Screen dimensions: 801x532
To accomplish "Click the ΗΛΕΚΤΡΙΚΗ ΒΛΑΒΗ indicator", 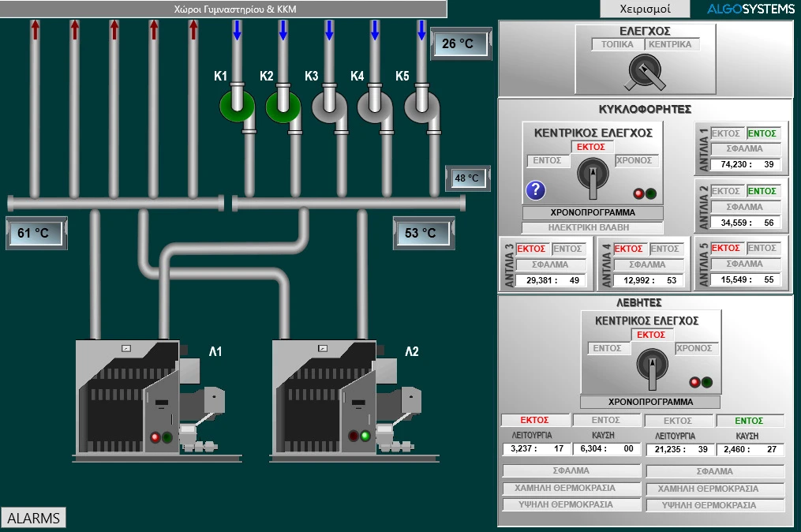I will pyautogui.click(x=591, y=226).
